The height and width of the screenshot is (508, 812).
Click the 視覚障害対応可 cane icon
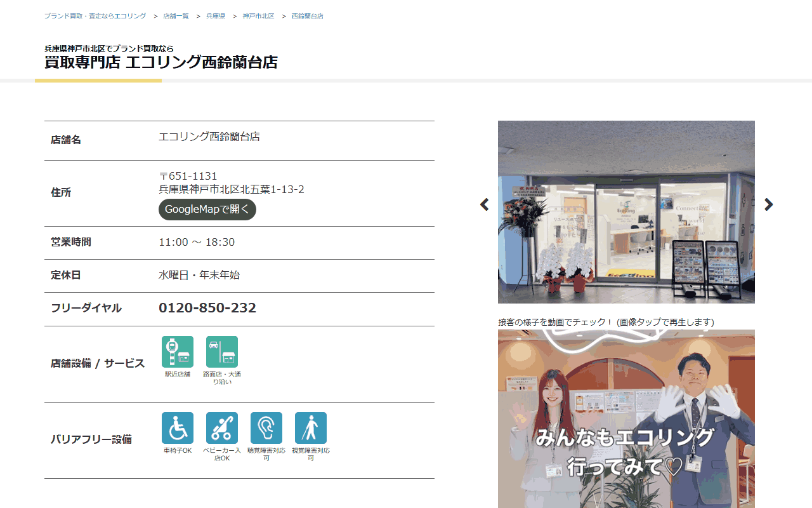(x=311, y=428)
